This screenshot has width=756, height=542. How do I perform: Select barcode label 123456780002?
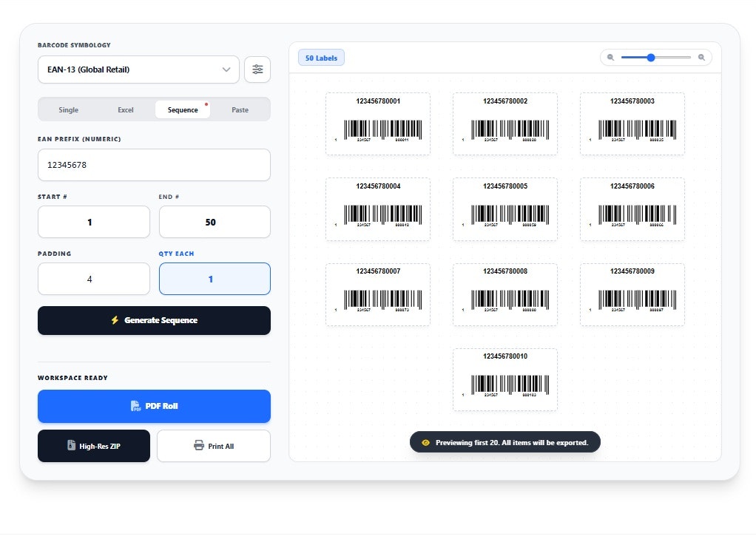click(505, 123)
